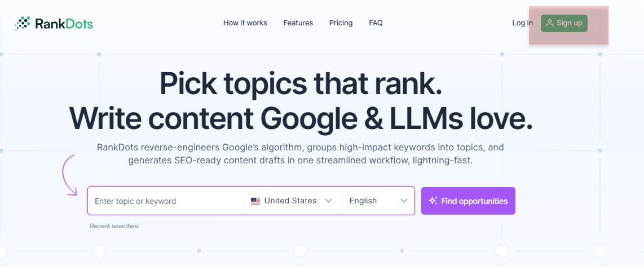Screen dimensions: 644x267
Task: Go to the Features menu item
Action: tap(298, 23)
